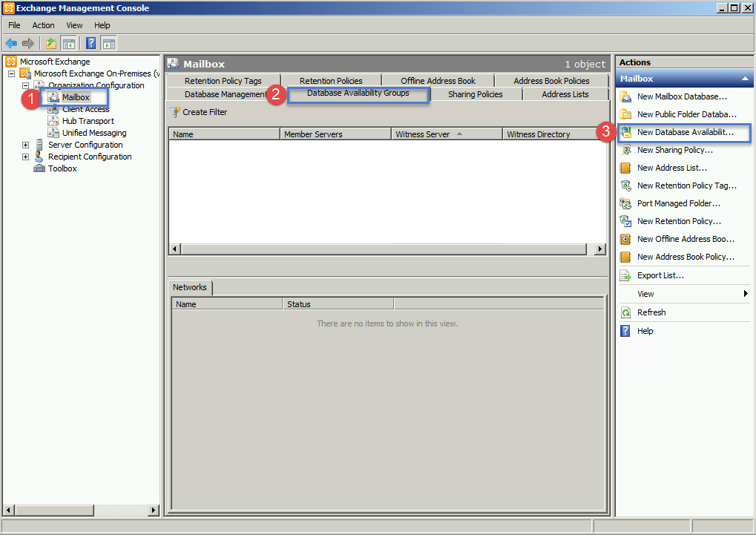
Task: Collapse the Microsoft Exchange On-Premises node
Action: coord(12,73)
